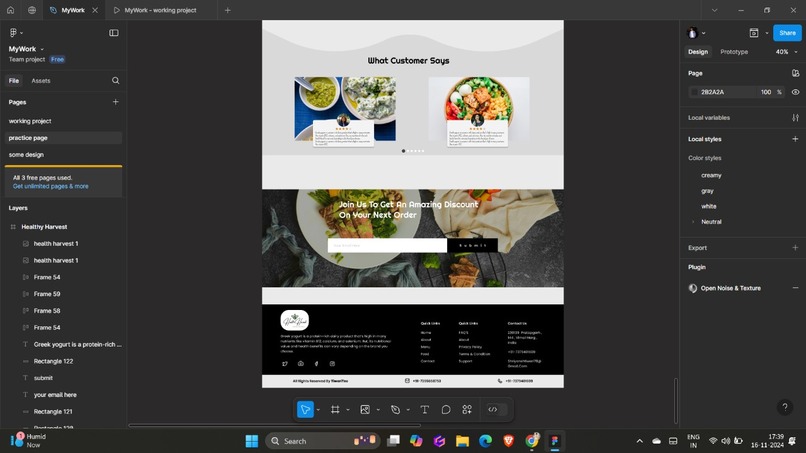The height and width of the screenshot is (453, 806).
Task: Open the Frame tool options chevron
Action: pyautogui.click(x=348, y=410)
